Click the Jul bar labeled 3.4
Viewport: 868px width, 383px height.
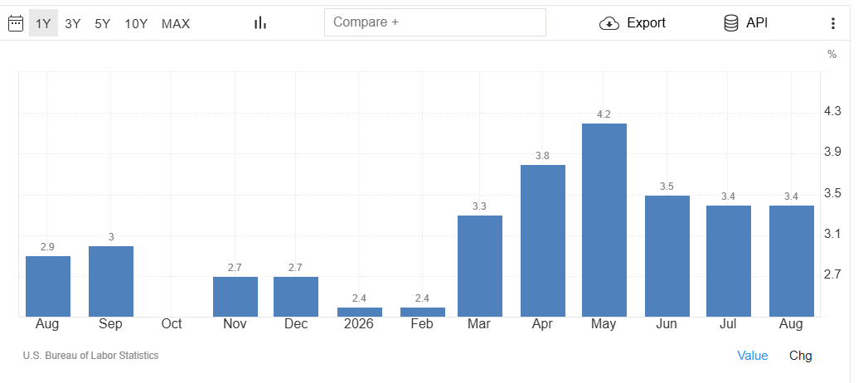coord(729,261)
